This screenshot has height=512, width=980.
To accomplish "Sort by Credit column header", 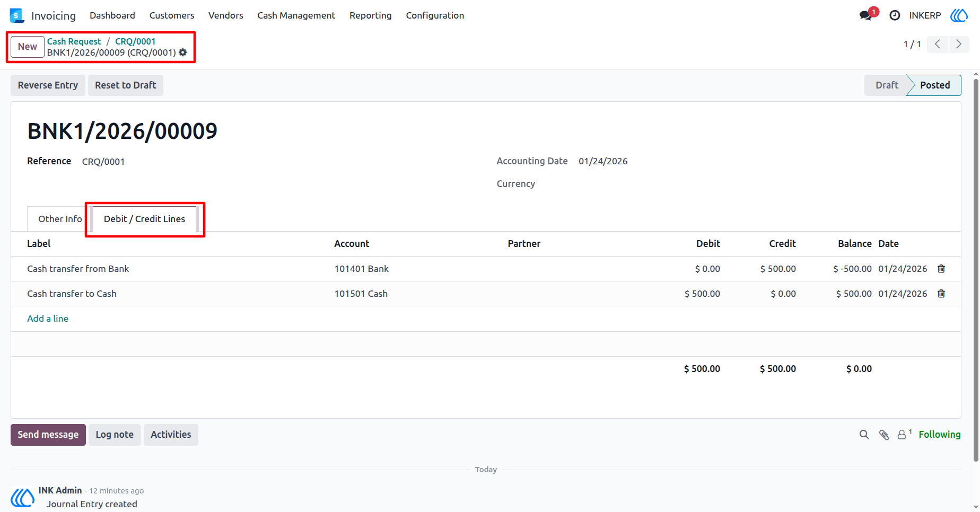I will [x=782, y=244].
